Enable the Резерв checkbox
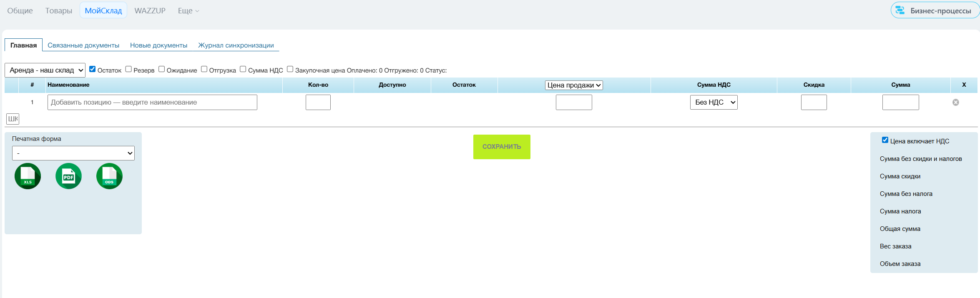 tap(128, 69)
